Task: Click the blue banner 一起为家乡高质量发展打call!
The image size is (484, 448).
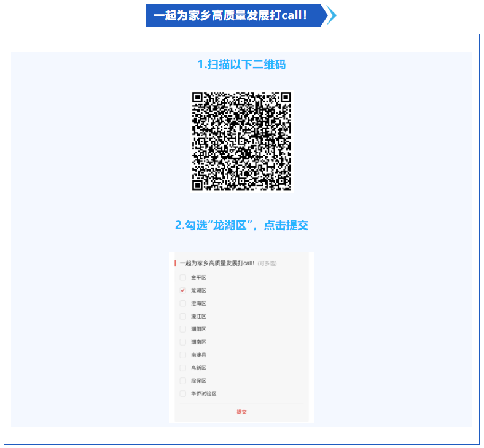Action: click(x=233, y=15)
